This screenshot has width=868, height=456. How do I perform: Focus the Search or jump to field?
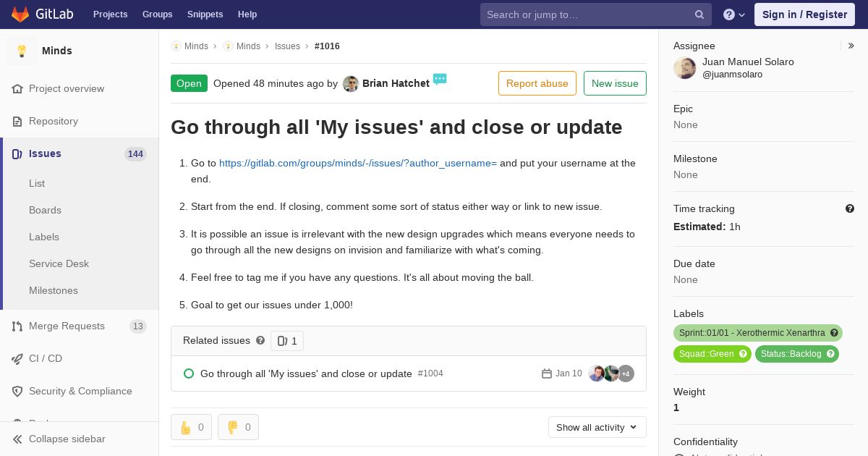coord(595,14)
